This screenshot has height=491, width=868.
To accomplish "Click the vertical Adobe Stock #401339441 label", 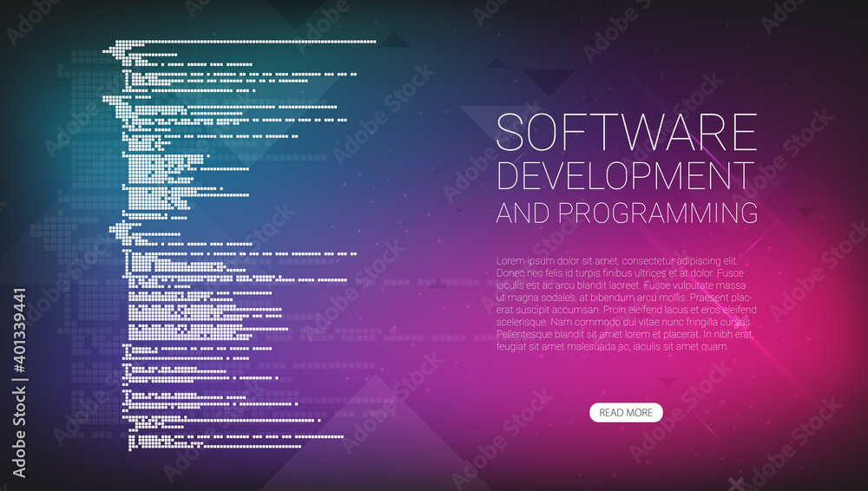I will tap(19, 383).
